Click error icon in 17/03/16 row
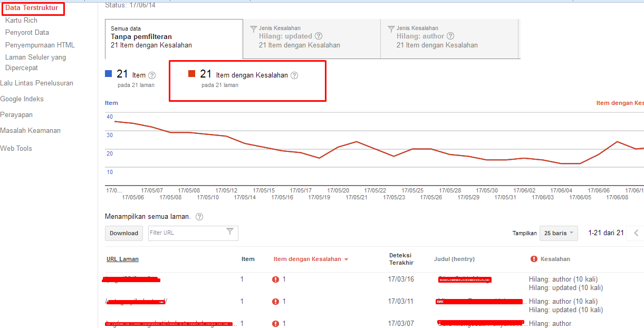 (275, 279)
